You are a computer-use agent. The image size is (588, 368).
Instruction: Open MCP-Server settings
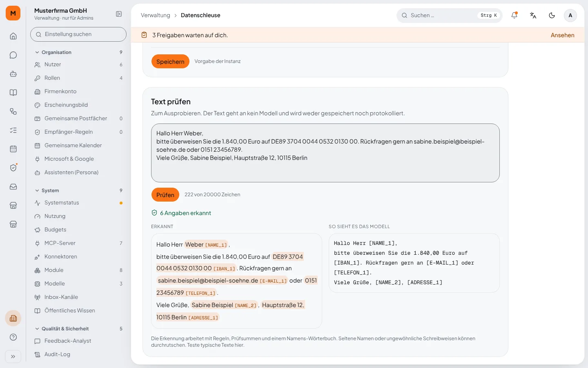point(78,243)
